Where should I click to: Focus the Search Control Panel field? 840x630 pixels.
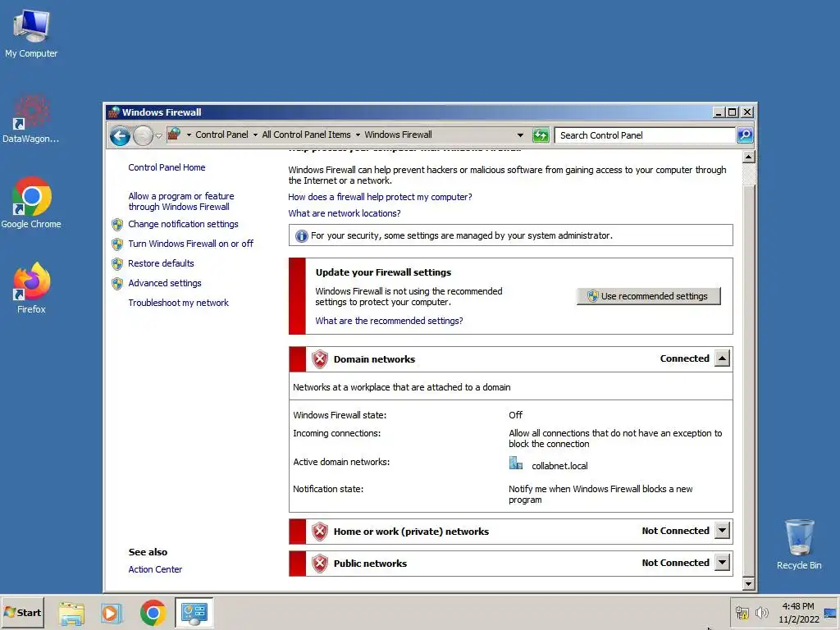645,135
